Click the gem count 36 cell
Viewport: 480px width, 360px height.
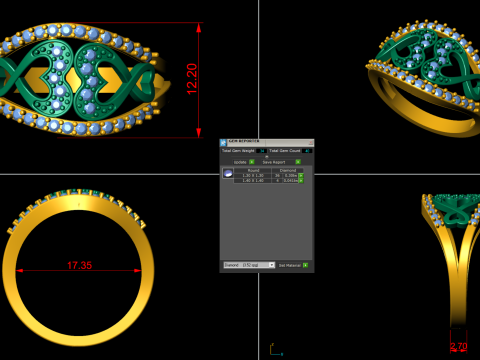click(277, 176)
